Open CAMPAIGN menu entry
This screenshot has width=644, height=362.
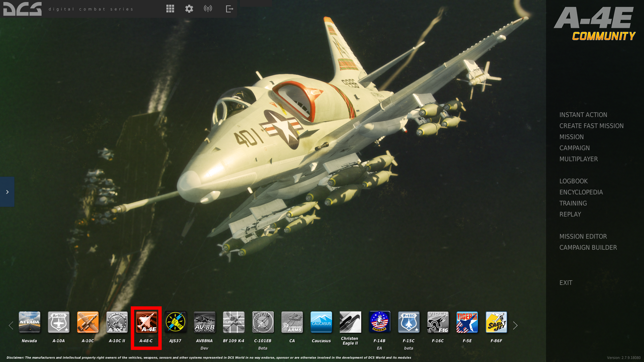574,148
